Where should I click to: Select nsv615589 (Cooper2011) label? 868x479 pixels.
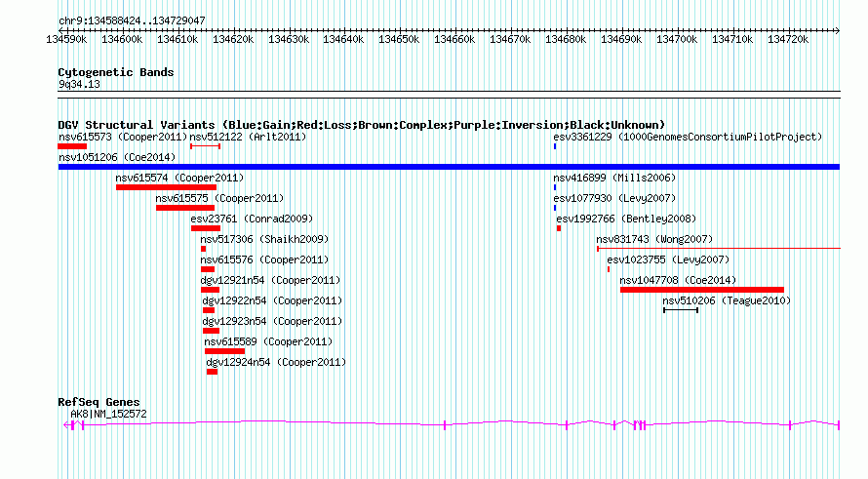coord(268,341)
